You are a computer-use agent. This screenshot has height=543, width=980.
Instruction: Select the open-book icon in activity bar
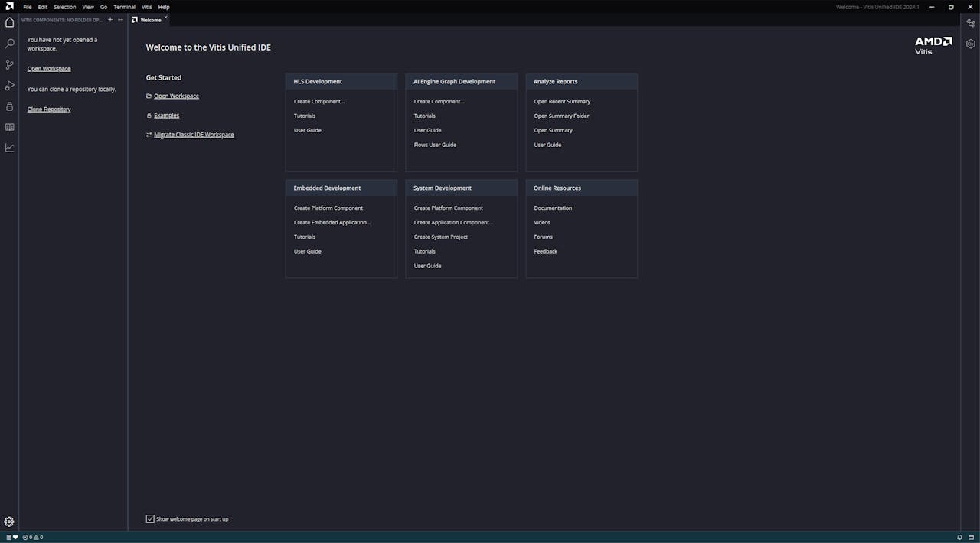(9, 127)
